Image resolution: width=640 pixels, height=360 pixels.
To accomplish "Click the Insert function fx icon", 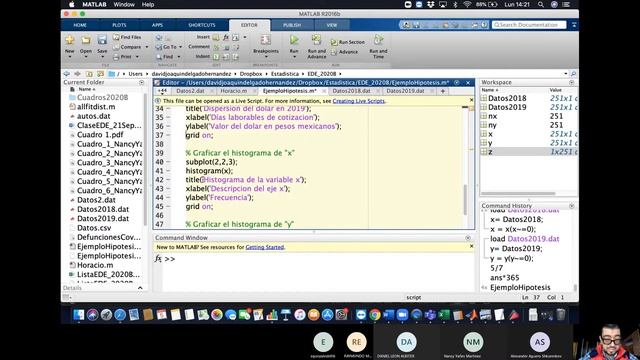I will click(226, 37).
